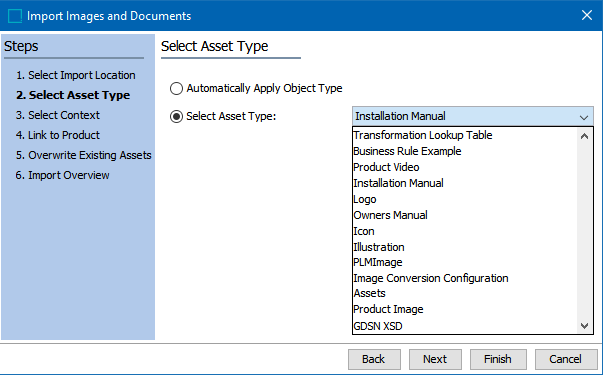This screenshot has height=375, width=603.
Task: Click the asset list scrollbar track
Action: coord(584,231)
